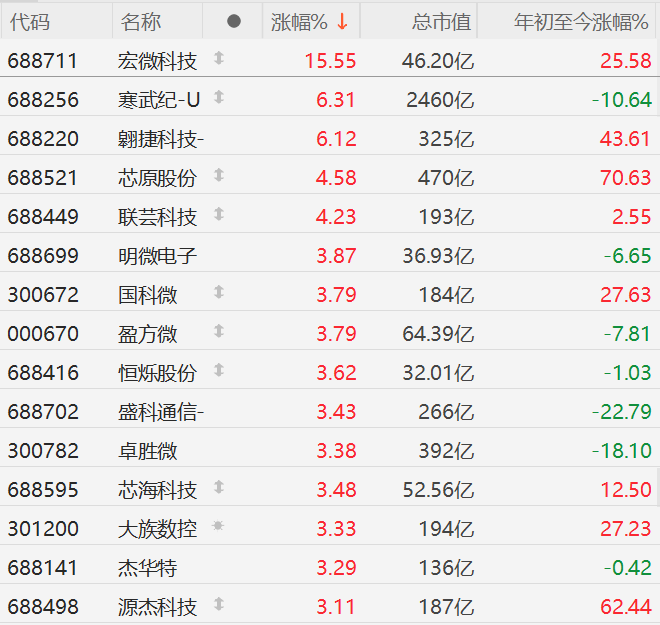Viewport: 660px width, 625px height.
Task: Click the marker icon beside 宏微科技
Action: coord(218,58)
